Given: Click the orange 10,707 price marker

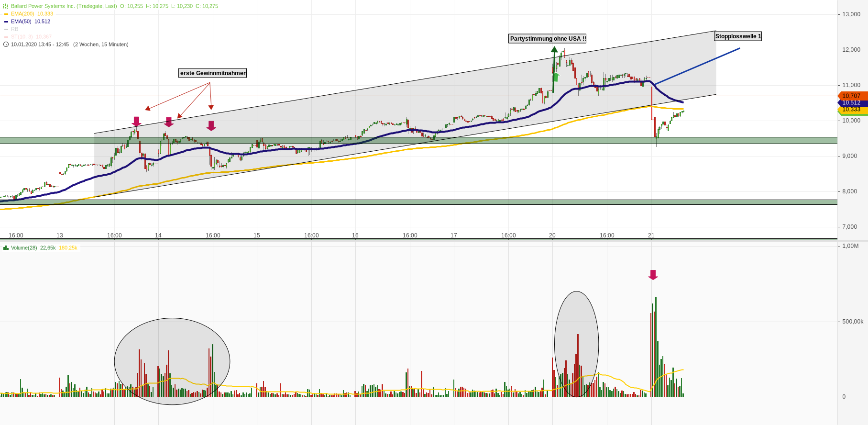Looking at the screenshot, I should [851, 96].
